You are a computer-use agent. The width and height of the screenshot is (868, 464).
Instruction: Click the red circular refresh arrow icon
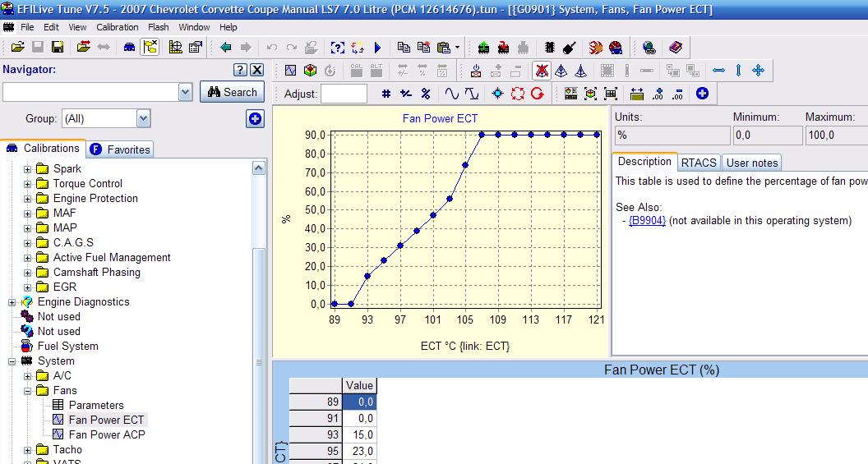(x=537, y=94)
